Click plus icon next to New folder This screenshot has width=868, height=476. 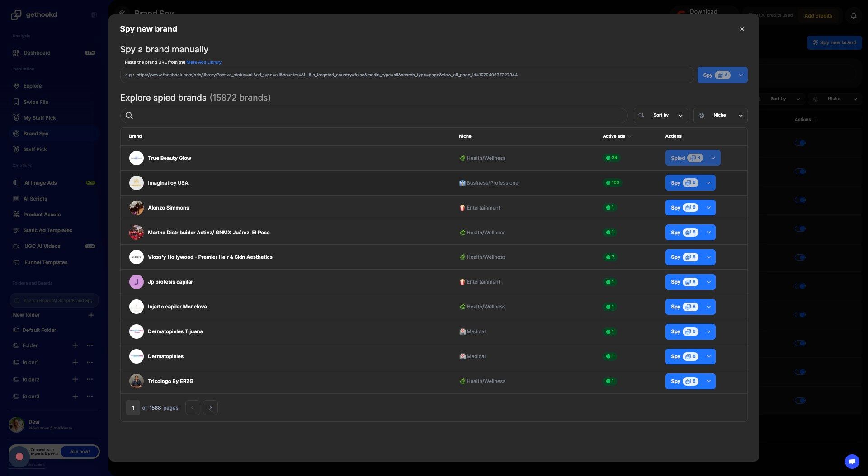(91, 315)
